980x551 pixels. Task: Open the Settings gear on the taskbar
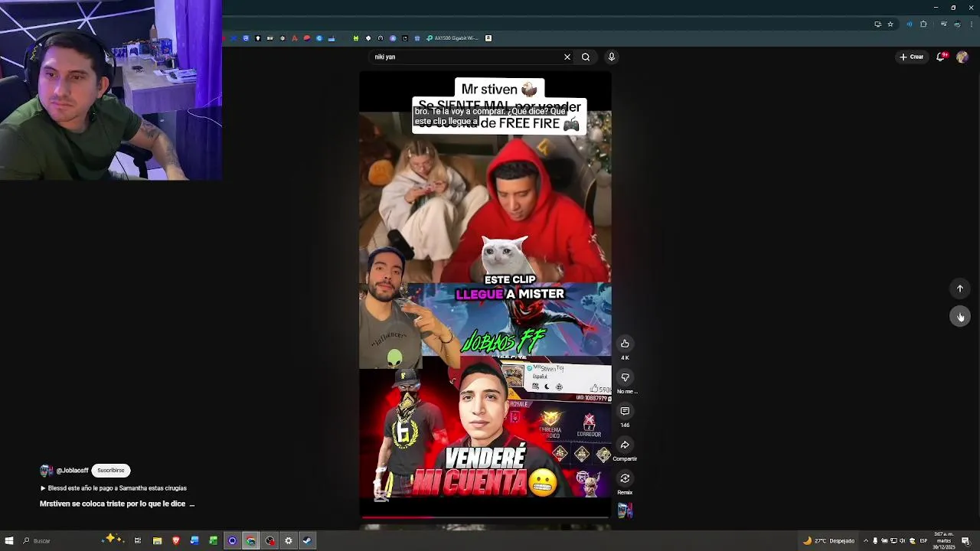[x=289, y=541]
